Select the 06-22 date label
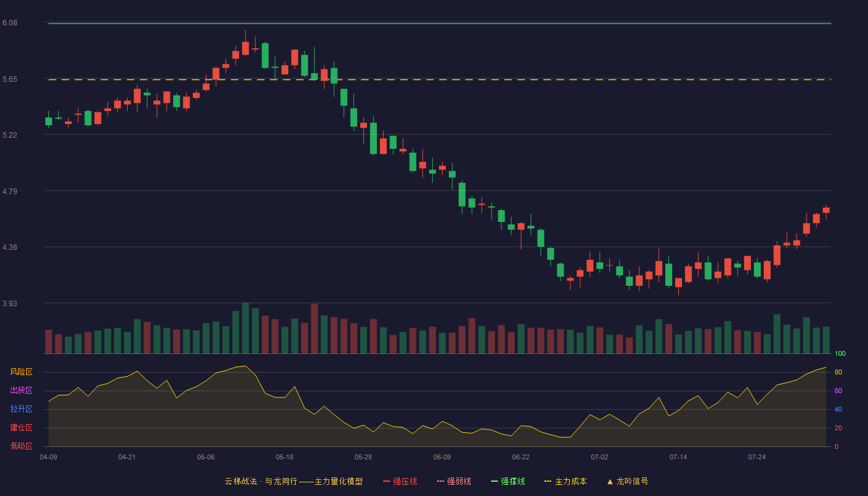Image resolution: width=868 pixels, height=496 pixels. click(x=521, y=457)
